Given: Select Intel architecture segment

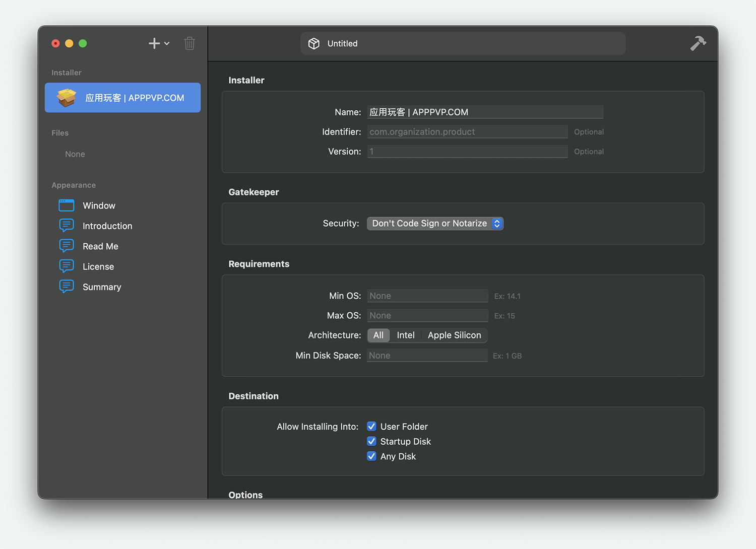Looking at the screenshot, I should click(406, 335).
